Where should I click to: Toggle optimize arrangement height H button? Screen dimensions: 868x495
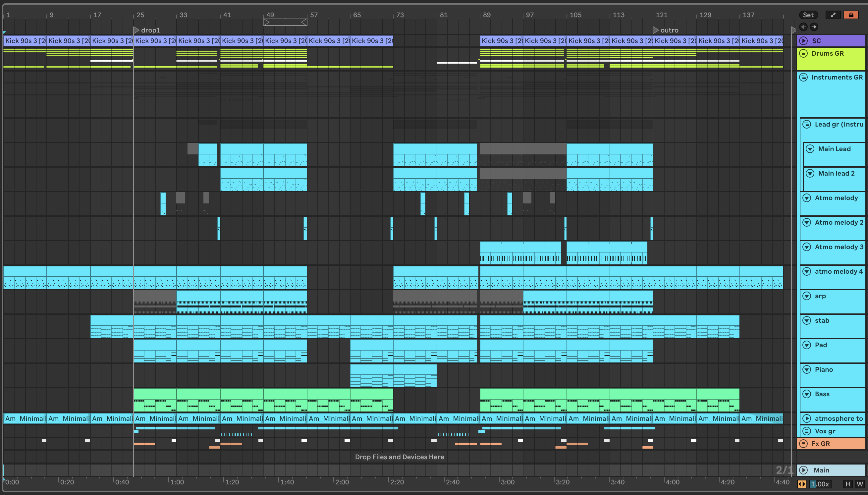point(847,484)
